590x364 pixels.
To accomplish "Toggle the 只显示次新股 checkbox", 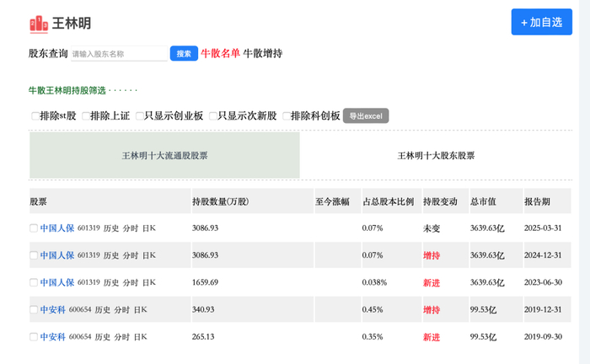I will 213,116.
